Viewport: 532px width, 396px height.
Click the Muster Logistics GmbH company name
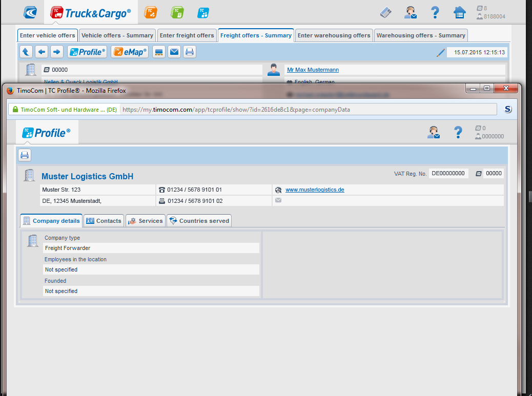[x=87, y=176]
